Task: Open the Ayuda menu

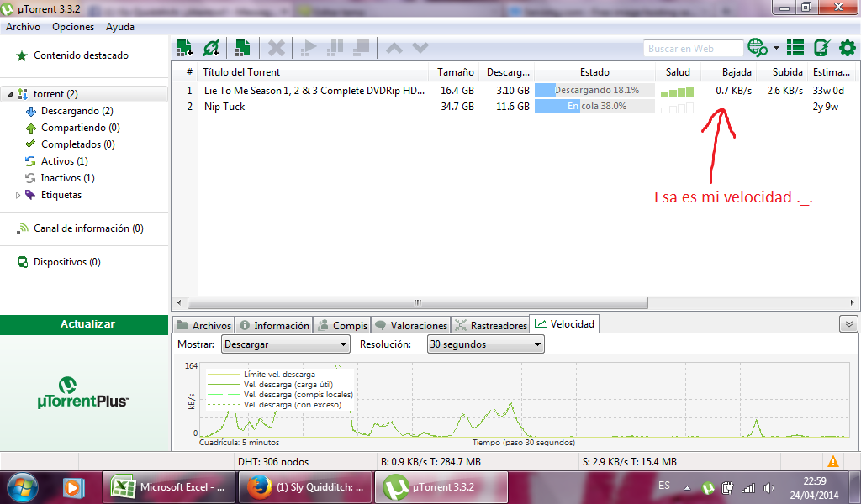Action: (x=119, y=26)
